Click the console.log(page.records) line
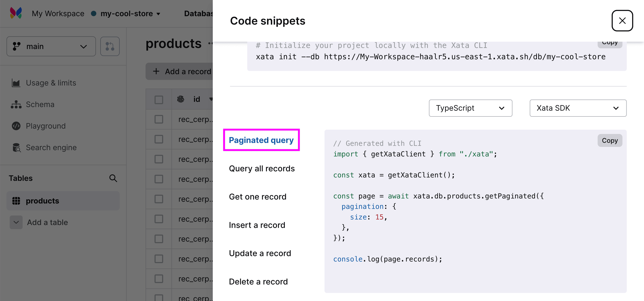Image resolution: width=644 pixels, height=301 pixels. 388,259
